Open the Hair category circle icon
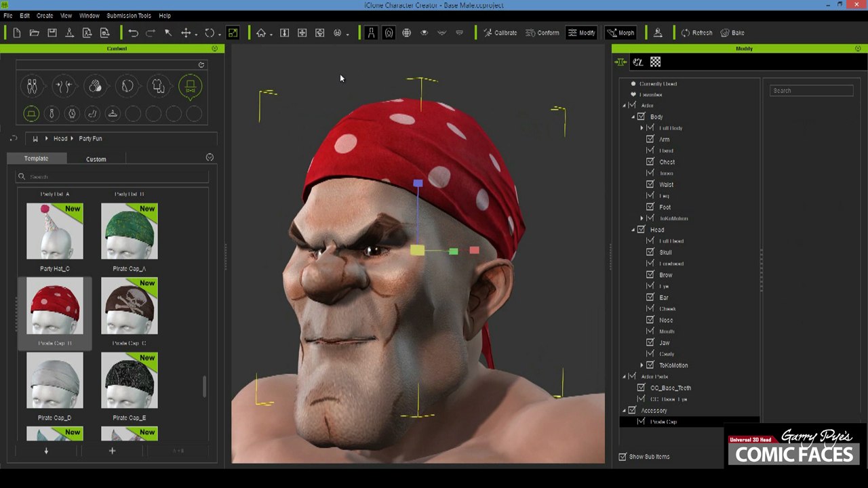868x488 pixels. [x=127, y=86]
